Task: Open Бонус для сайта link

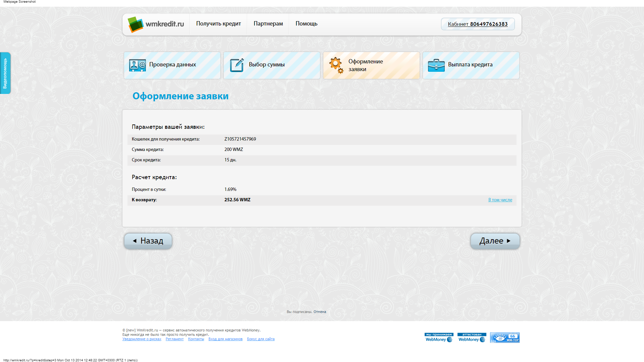Action: pyautogui.click(x=261, y=339)
